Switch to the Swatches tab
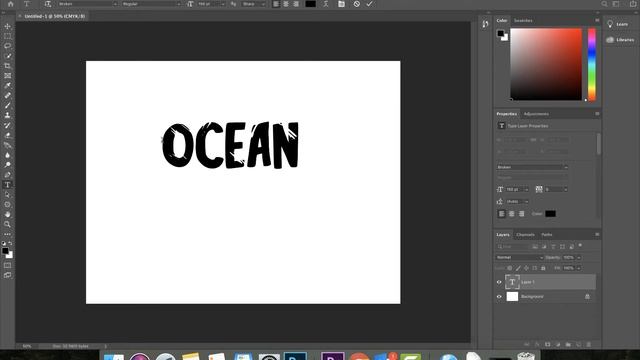 coord(523,20)
